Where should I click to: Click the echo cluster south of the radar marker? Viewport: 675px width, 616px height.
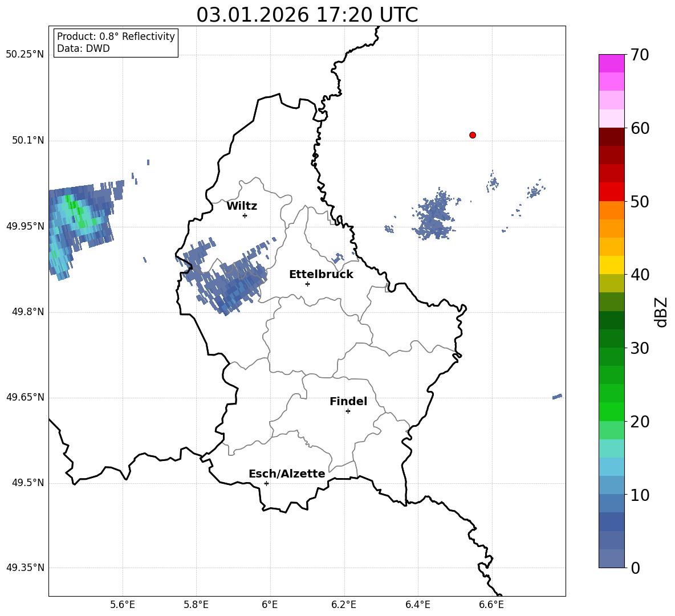(435, 214)
